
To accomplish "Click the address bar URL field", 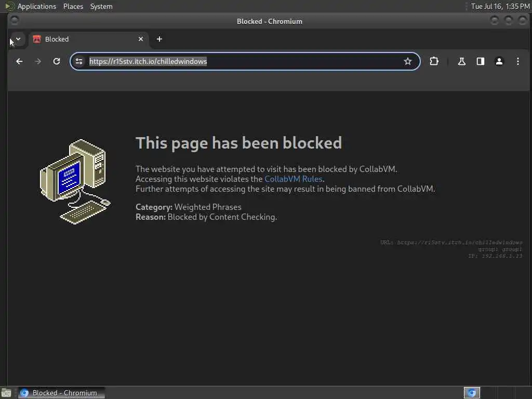I will coord(244,61).
